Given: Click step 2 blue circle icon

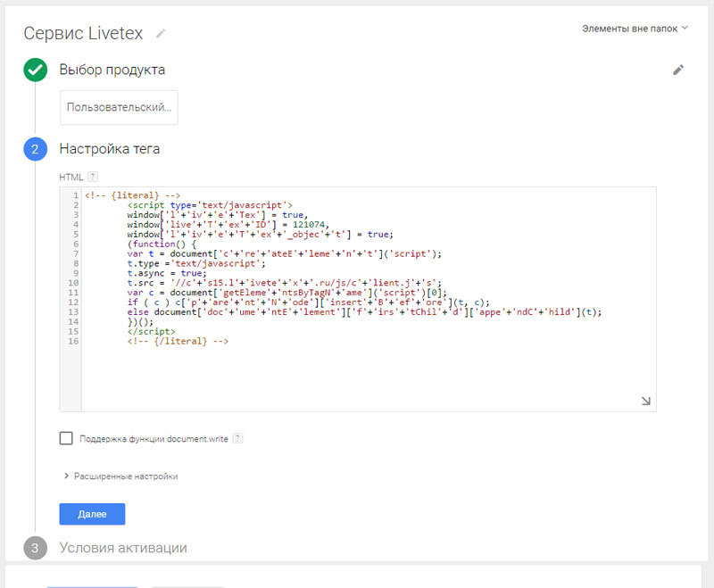Looking at the screenshot, I should click(35, 149).
